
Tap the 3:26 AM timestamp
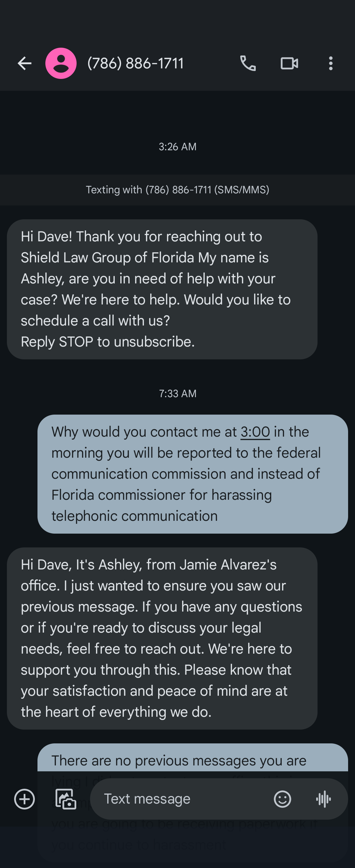click(x=177, y=147)
